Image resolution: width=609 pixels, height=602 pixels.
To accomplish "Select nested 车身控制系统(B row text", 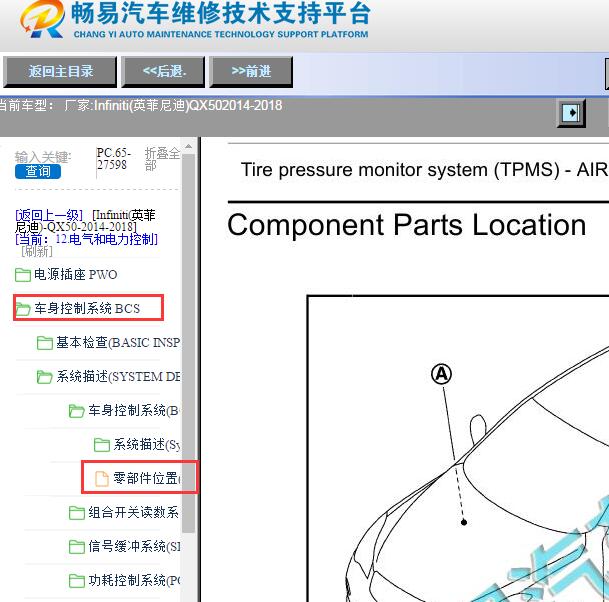I will point(134,411).
